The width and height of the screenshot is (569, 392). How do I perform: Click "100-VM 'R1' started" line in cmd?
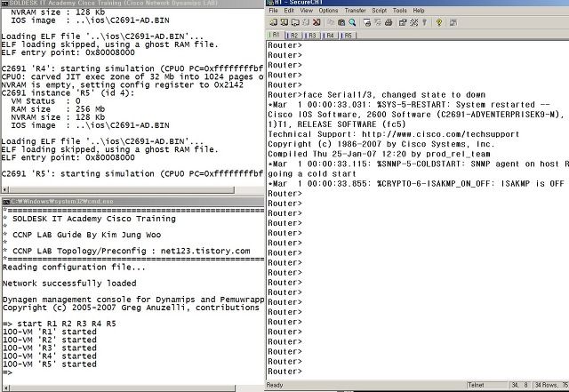point(50,332)
